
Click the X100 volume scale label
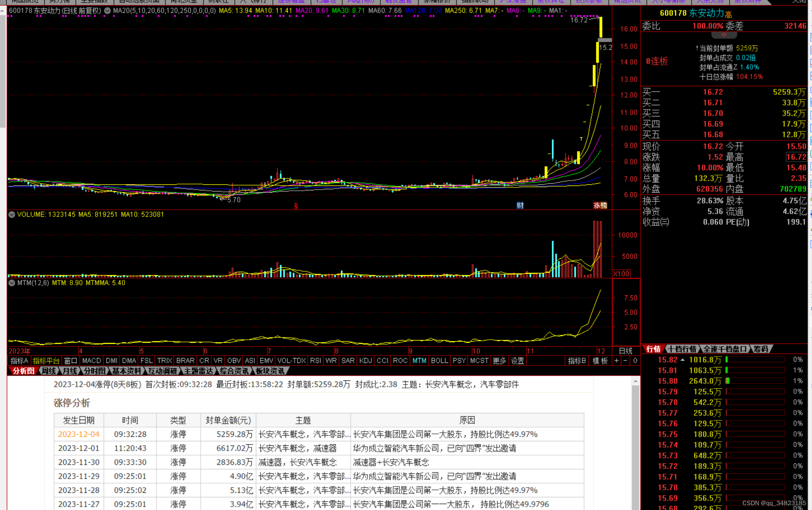(621, 274)
